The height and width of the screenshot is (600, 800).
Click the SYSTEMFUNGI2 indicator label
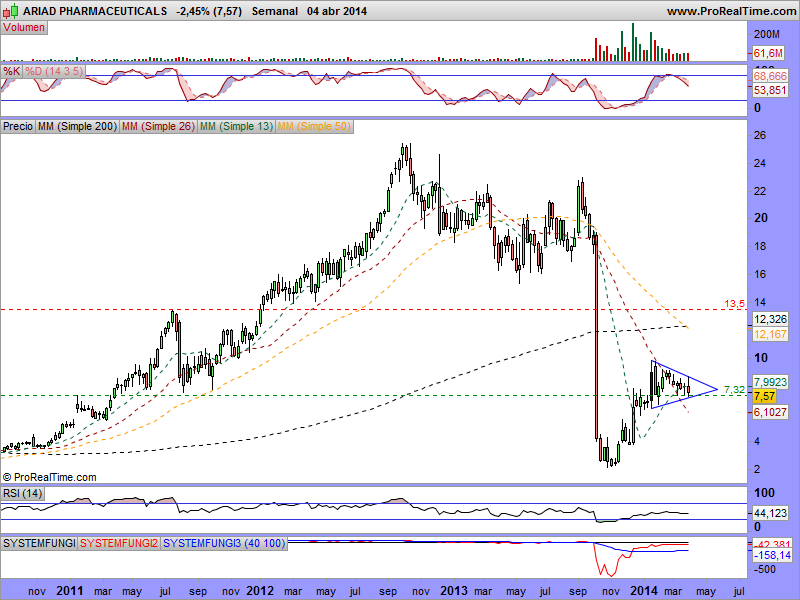pos(119,543)
